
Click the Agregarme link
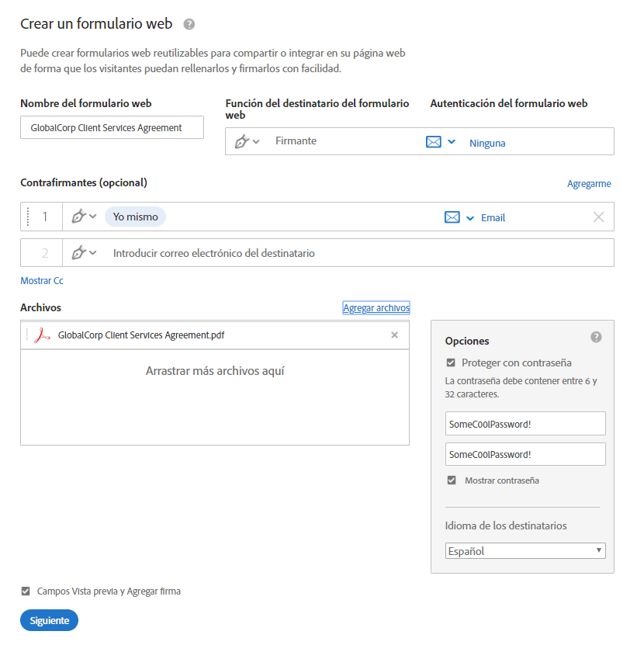click(x=589, y=182)
